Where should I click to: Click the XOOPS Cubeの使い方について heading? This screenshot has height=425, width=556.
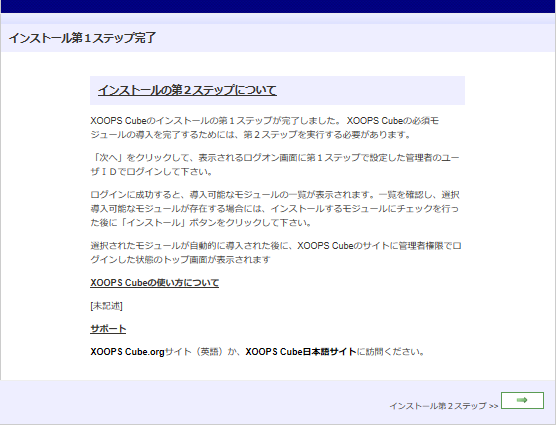tap(154, 283)
